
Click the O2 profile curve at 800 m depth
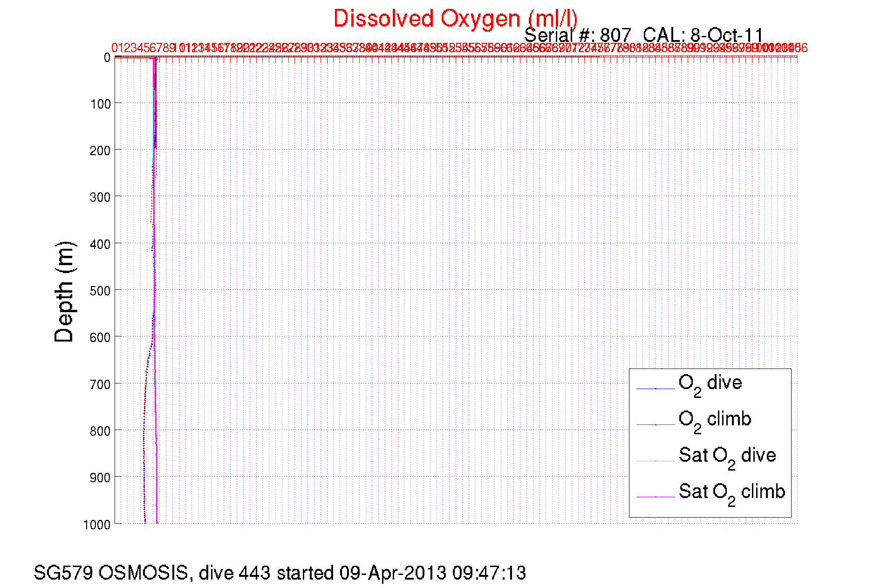[143, 430]
